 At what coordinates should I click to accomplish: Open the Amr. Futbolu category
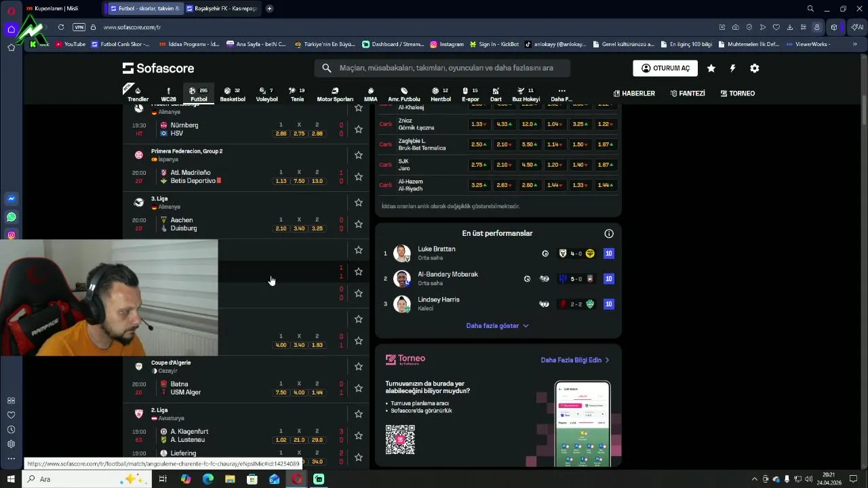click(x=404, y=94)
